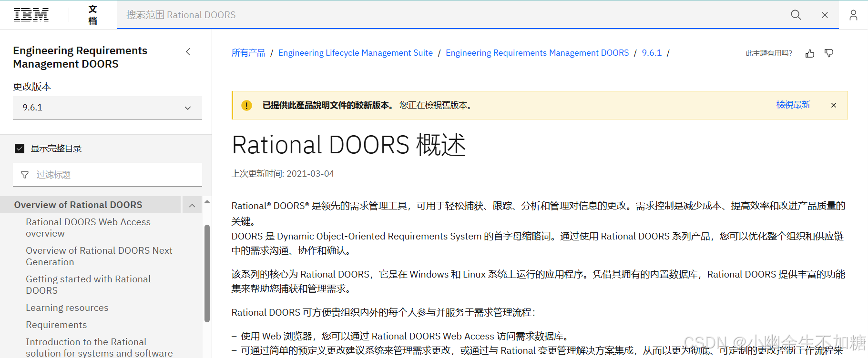Click the magnifying glass search icon
The width and height of the screenshot is (868, 358).
point(796,15)
